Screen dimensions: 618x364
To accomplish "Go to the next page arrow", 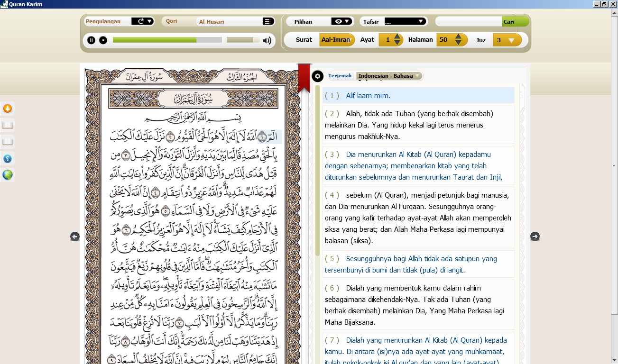I will pyautogui.click(x=535, y=237).
